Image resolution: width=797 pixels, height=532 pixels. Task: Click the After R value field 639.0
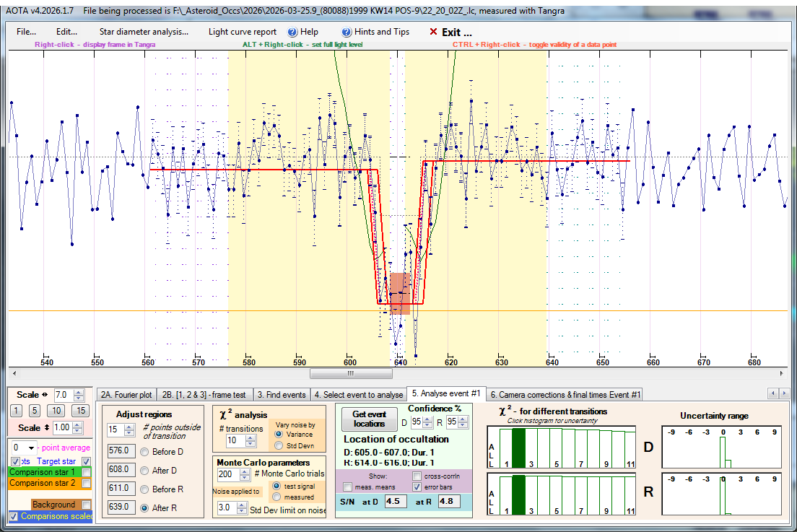point(121,507)
